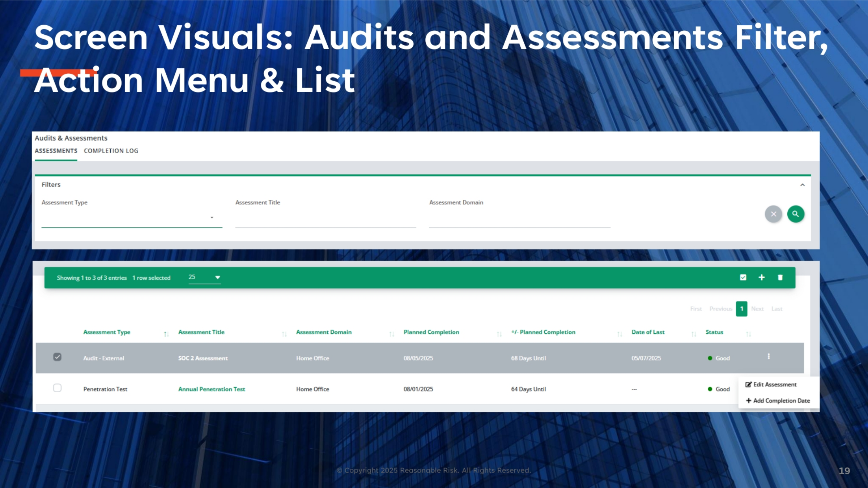Sort by Assessment Type column arrows

pos(166,334)
